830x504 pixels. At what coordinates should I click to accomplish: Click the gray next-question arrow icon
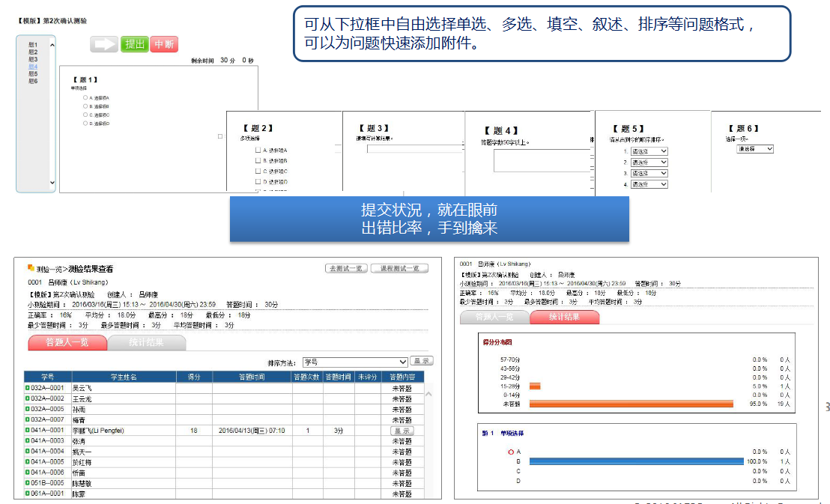click(x=104, y=44)
